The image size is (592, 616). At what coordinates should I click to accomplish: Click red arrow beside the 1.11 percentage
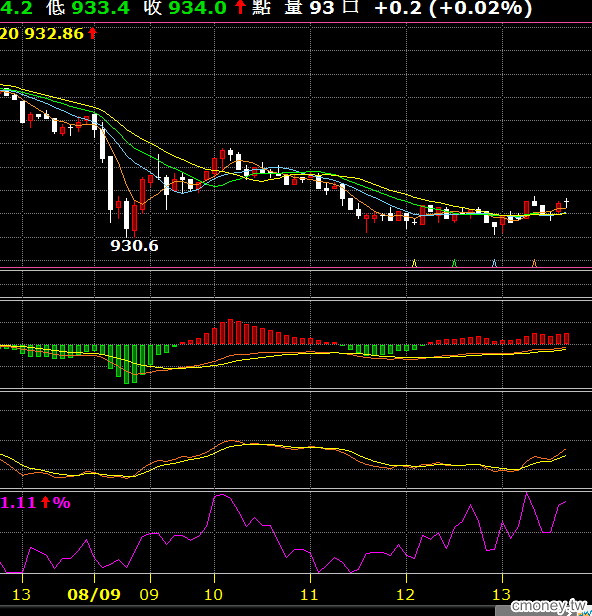click(46, 502)
